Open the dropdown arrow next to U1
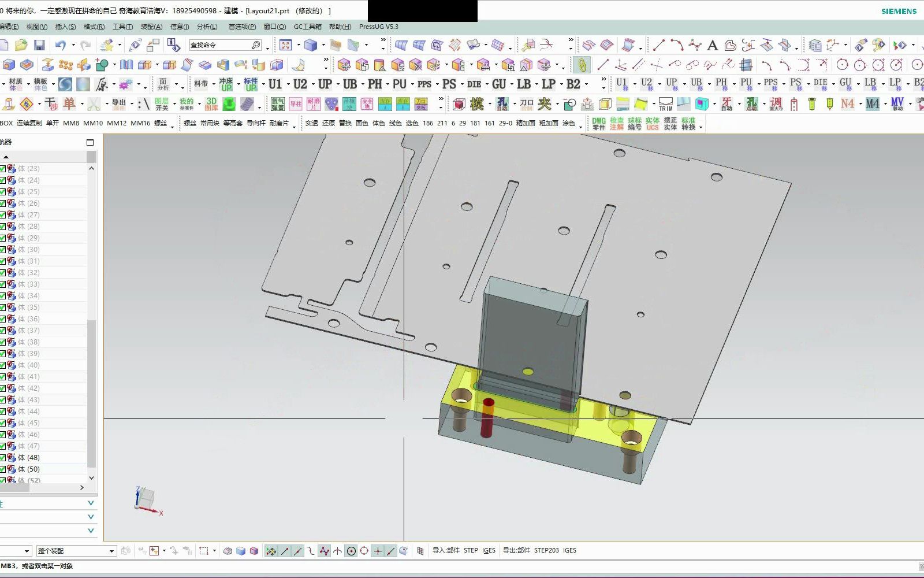This screenshot has width=924, height=578. [x=288, y=84]
